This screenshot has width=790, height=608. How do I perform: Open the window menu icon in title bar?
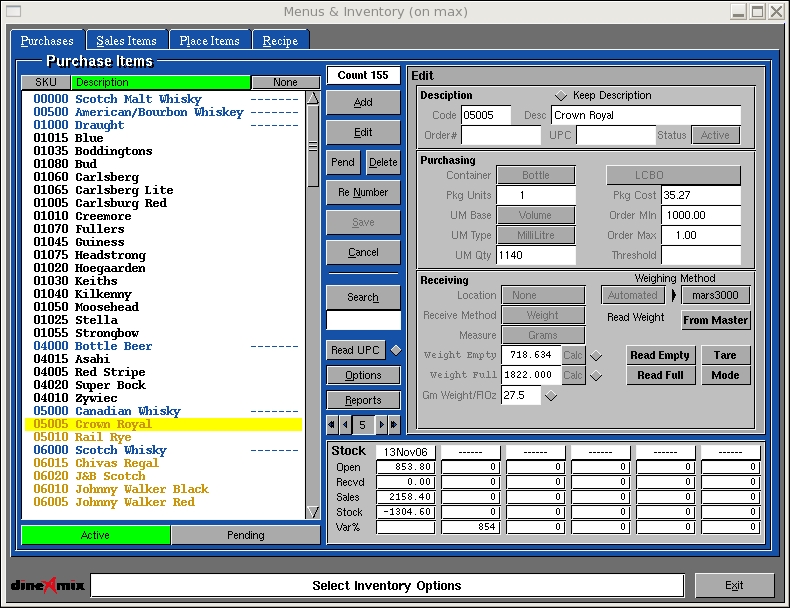(x=13, y=11)
